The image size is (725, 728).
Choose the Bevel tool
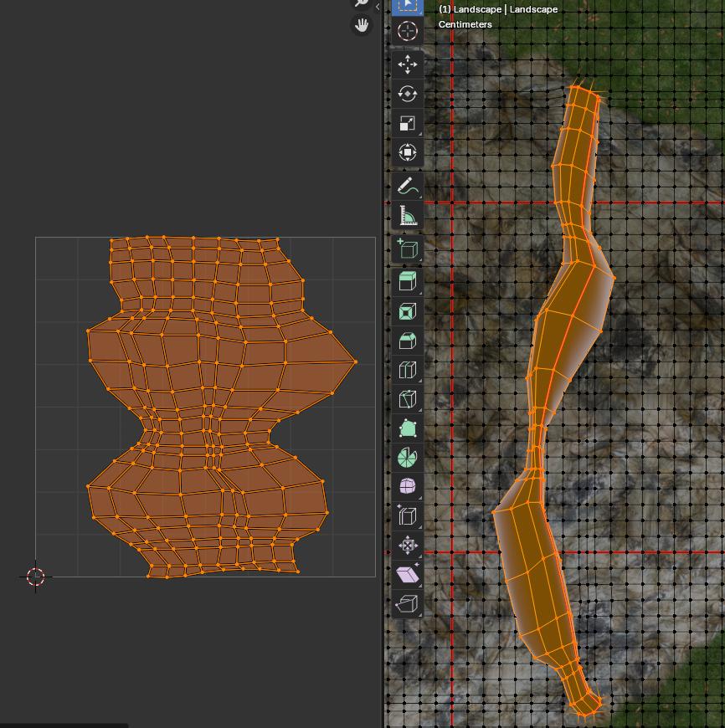click(x=408, y=341)
